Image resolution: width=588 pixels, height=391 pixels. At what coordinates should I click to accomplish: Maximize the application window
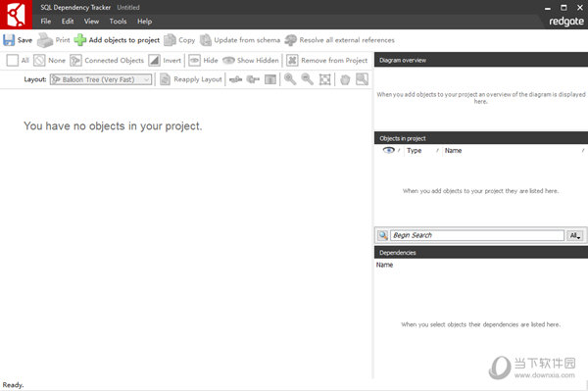[x=563, y=8]
